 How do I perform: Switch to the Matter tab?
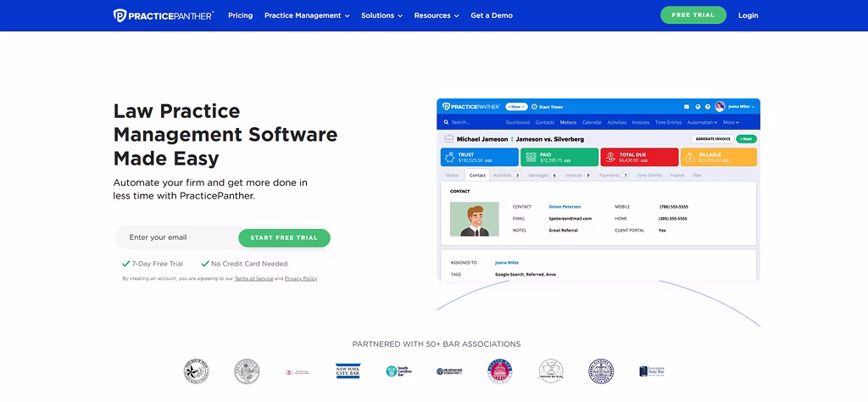pos(453,175)
